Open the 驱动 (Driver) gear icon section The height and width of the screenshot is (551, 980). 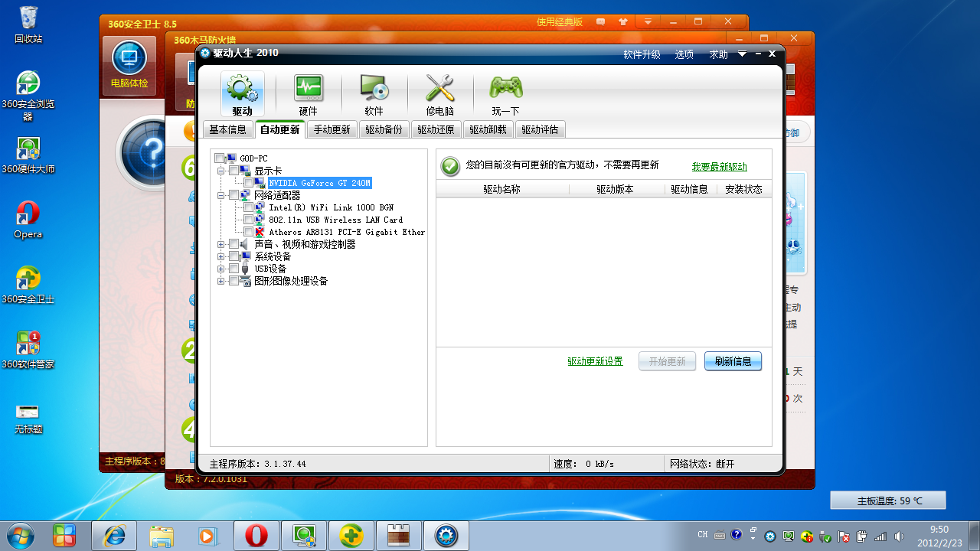(242, 94)
